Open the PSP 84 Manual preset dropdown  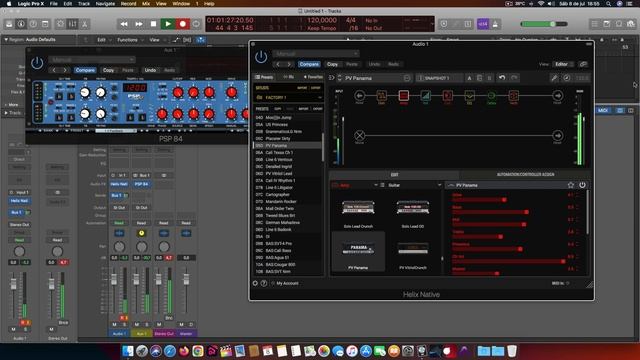[93, 60]
